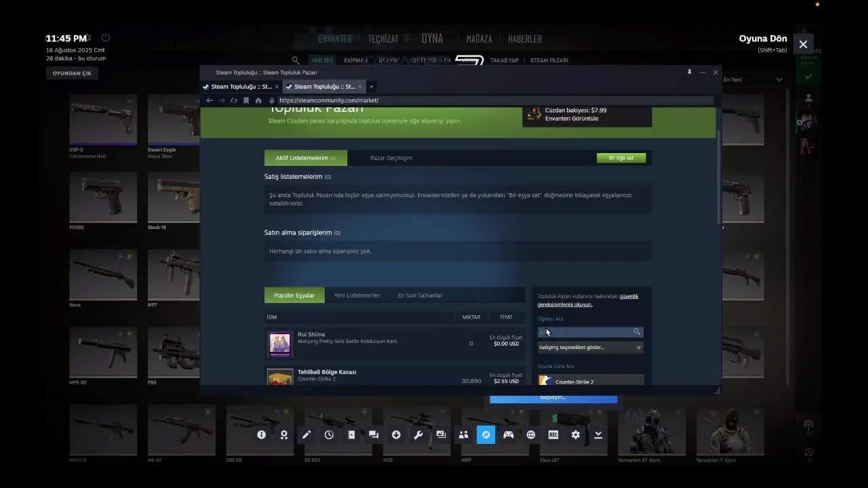Open the 'Rui Shiina' market listing
The image size is (868, 488).
click(x=395, y=344)
